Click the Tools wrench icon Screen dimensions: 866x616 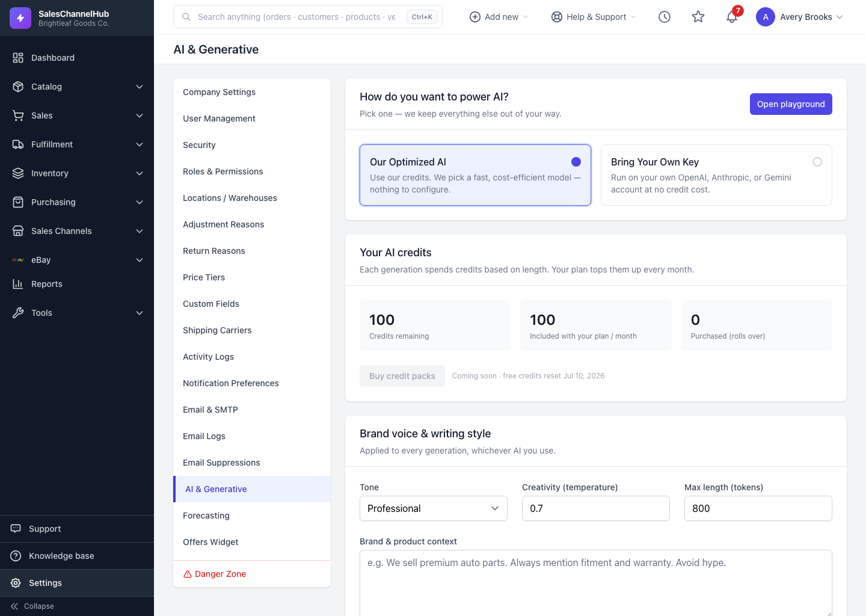pos(18,313)
